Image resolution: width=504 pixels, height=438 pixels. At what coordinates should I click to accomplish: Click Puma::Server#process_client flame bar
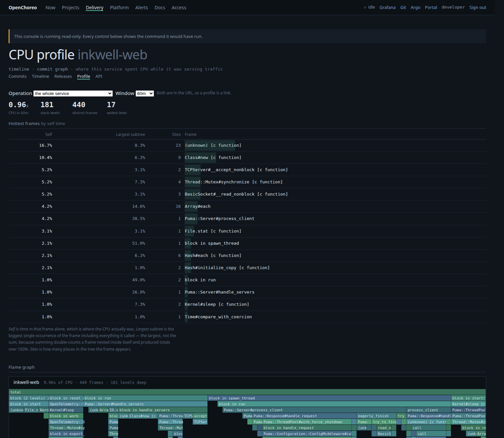click(x=314, y=410)
